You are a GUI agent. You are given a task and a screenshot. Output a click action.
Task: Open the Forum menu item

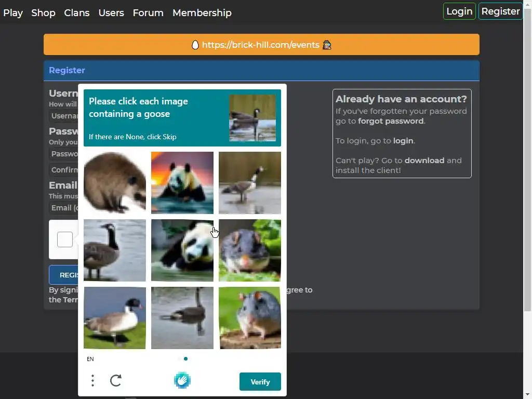[148, 13]
